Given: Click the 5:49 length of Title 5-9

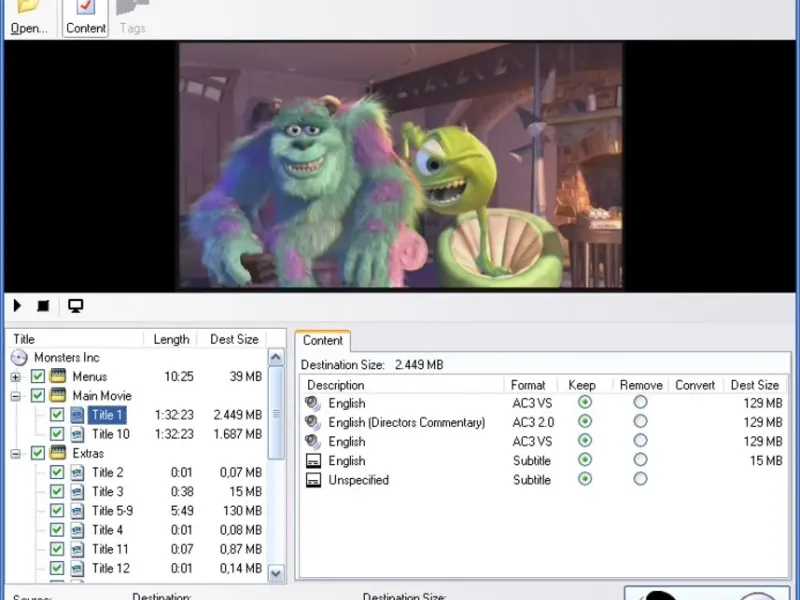Looking at the screenshot, I should pos(182,511).
